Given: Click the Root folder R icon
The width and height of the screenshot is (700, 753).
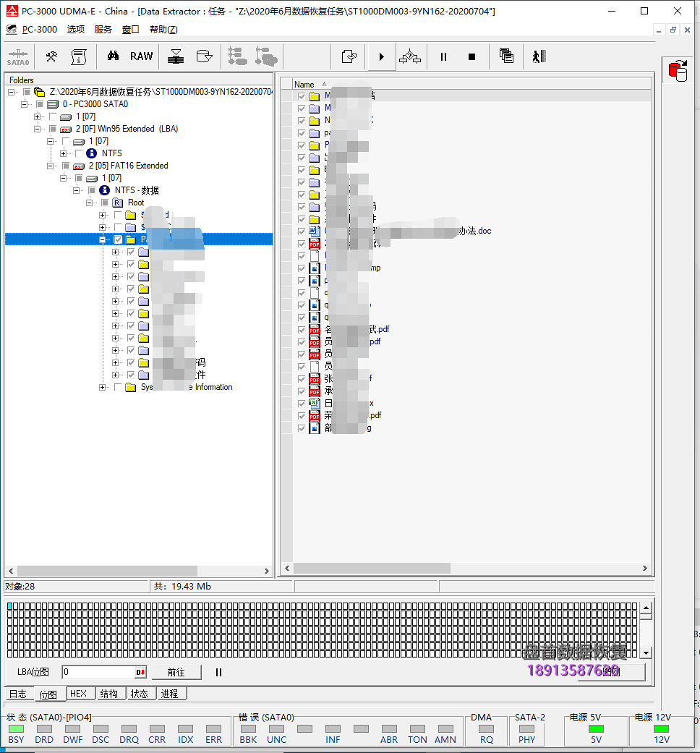Looking at the screenshot, I should click(118, 203).
